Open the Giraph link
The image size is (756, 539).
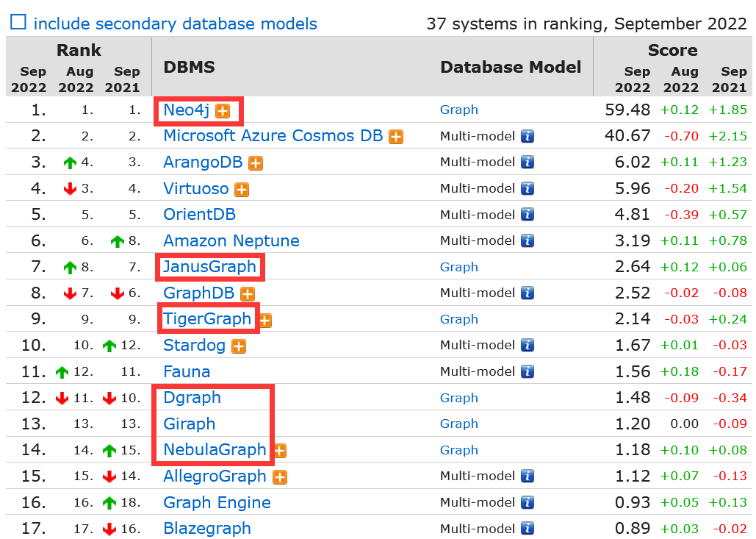[189, 424]
